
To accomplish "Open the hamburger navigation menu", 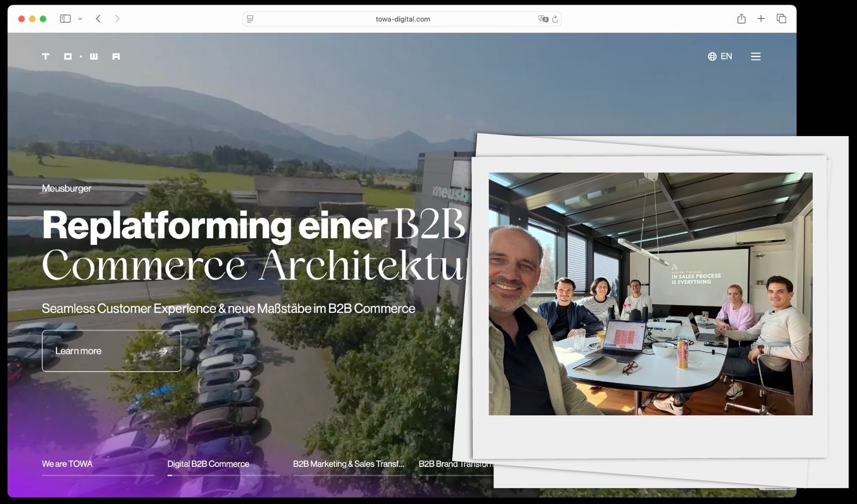I will (x=755, y=57).
